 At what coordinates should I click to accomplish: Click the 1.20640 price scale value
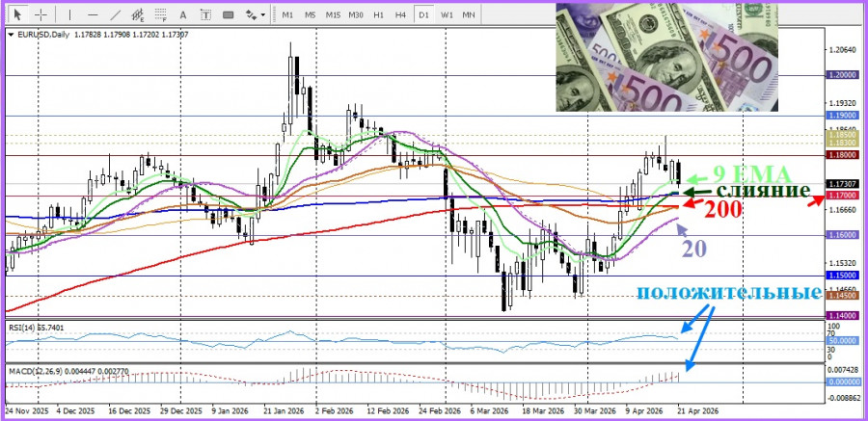(843, 50)
